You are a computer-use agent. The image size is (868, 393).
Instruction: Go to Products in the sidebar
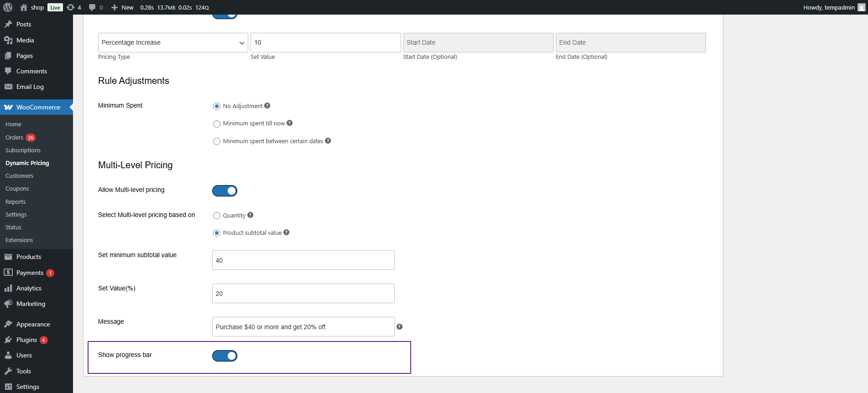[x=29, y=257]
